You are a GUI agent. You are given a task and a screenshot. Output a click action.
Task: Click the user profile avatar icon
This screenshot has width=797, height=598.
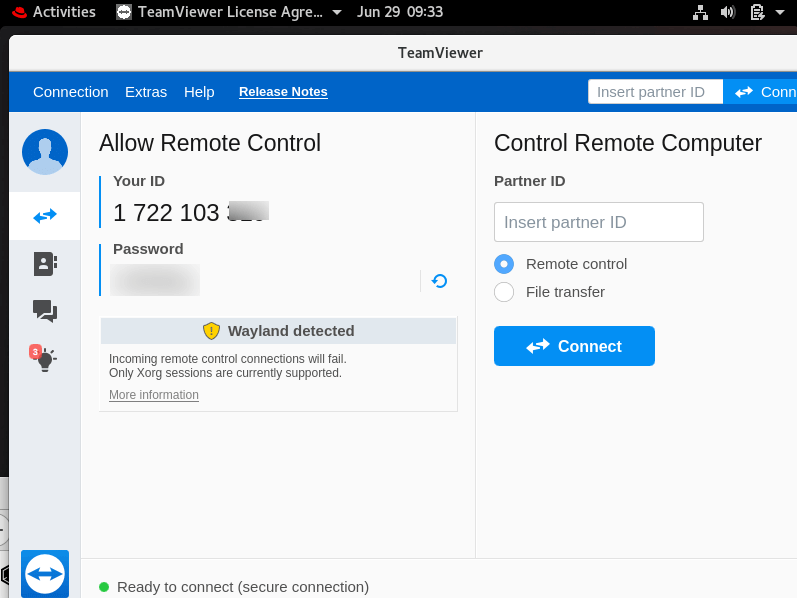click(45, 152)
